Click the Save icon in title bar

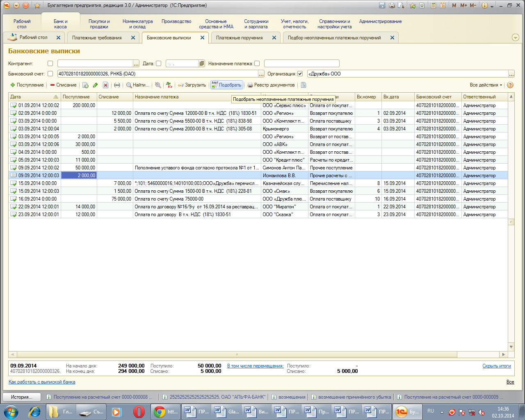coord(382,5)
